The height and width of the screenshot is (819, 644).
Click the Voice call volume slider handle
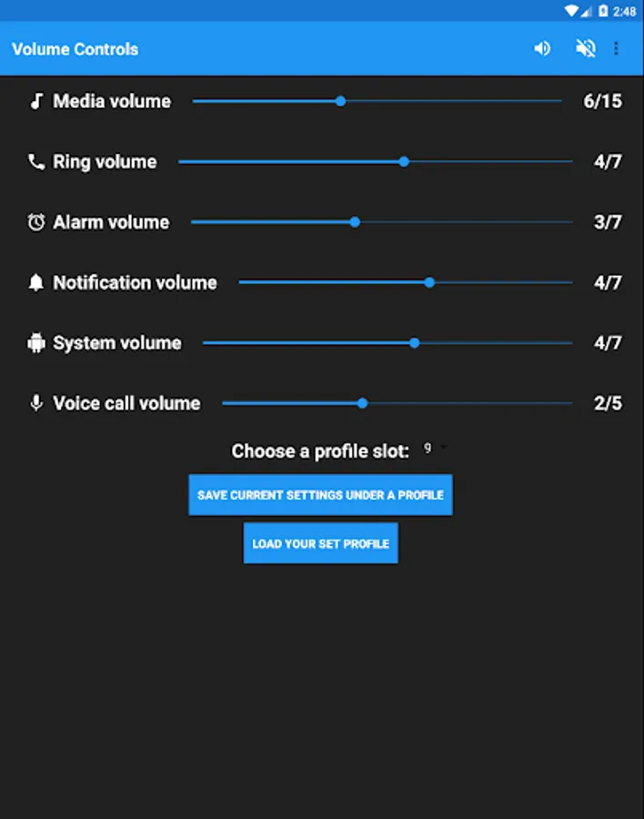[362, 403]
